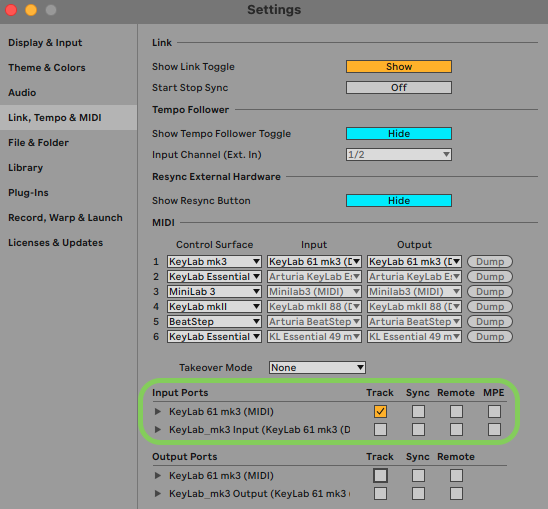Click Dump button for row 1
The height and width of the screenshot is (509, 548).
[490, 261]
